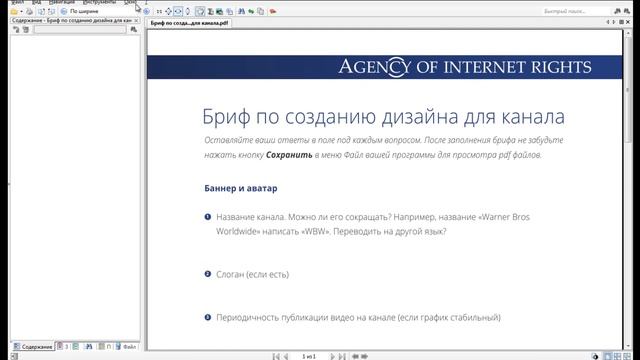
Task: Click the Quick search field
Action: click(576, 11)
